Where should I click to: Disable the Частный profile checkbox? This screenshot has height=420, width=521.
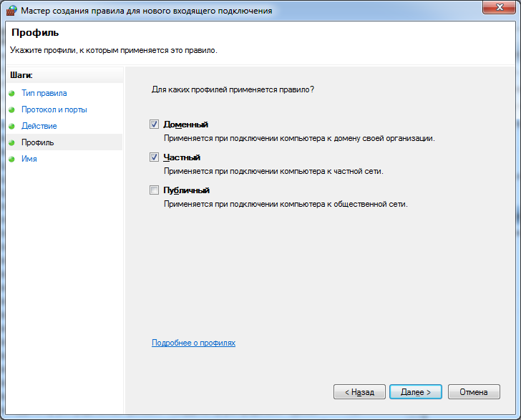(154, 157)
